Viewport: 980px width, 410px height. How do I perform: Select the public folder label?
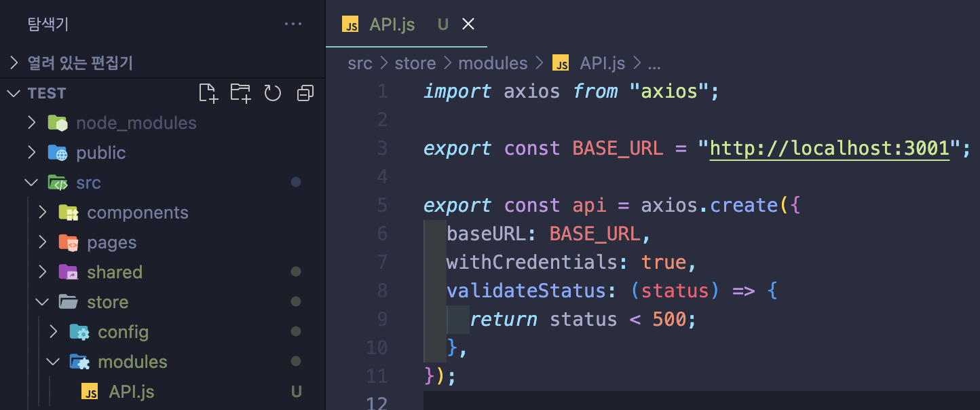101,153
